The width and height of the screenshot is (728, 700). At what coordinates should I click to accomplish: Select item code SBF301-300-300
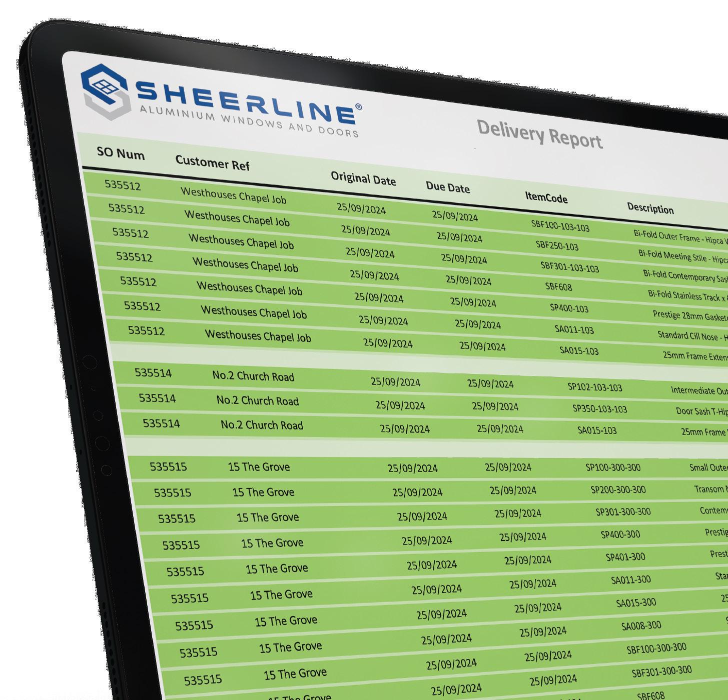(662, 672)
